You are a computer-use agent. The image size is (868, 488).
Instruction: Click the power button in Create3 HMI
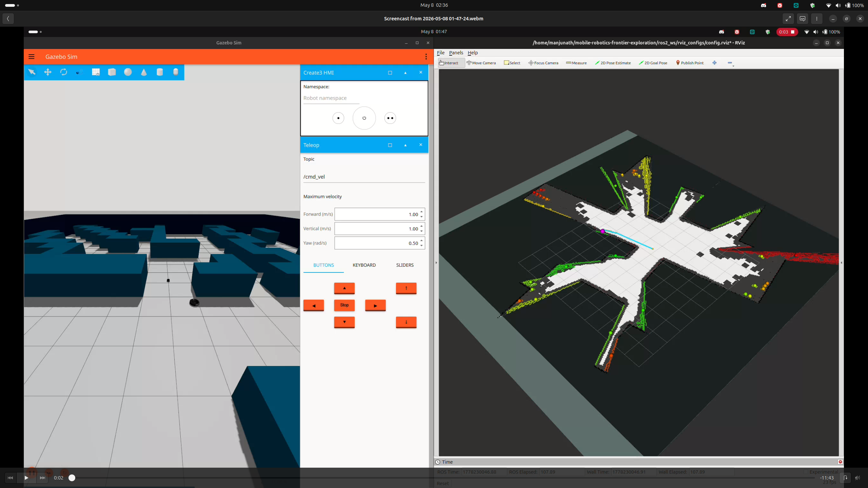pos(364,118)
